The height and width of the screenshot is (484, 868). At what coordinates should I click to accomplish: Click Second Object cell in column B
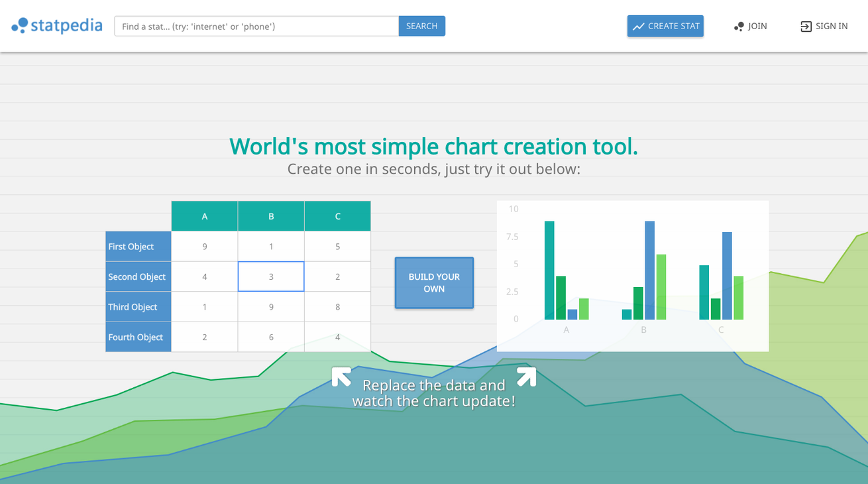tap(271, 276)
